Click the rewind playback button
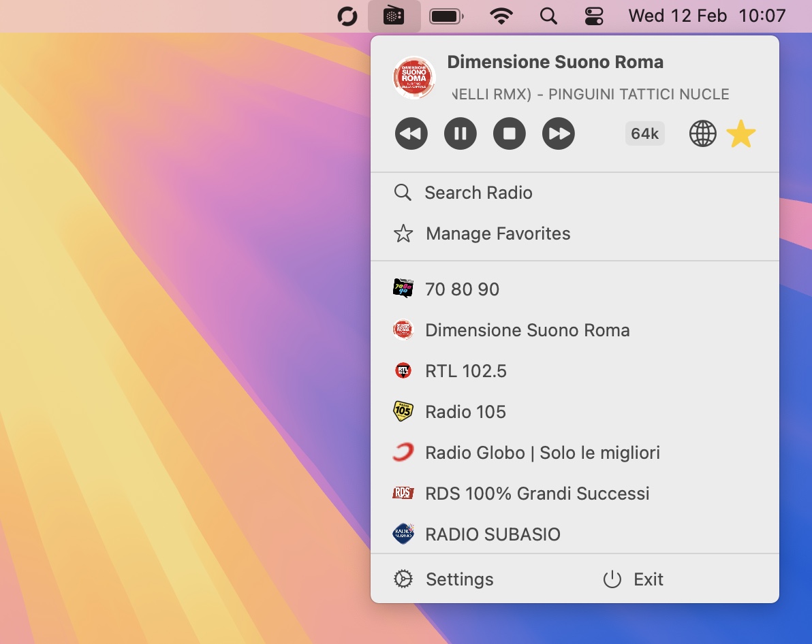The height and width of the screenshot is (644, 812). pos(411,133)
